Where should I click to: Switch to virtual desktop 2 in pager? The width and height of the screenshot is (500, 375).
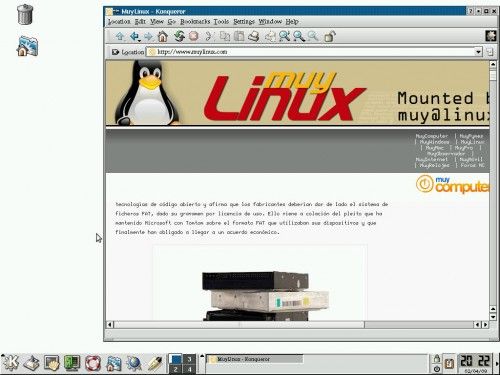click(x=175, y=369)
